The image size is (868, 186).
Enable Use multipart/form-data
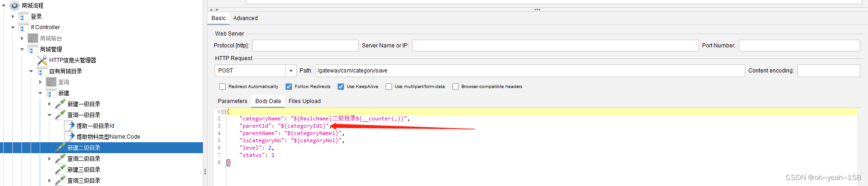click(x=389, y=87)
